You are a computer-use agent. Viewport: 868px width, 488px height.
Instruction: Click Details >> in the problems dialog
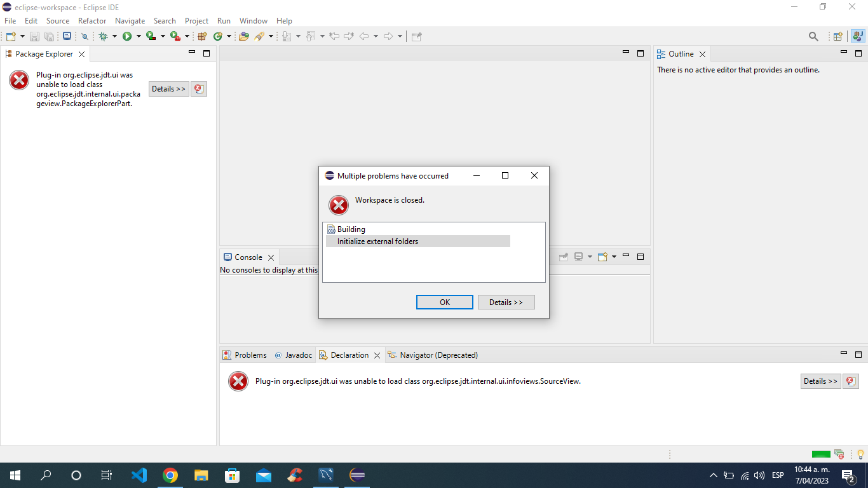pos(506,302)
